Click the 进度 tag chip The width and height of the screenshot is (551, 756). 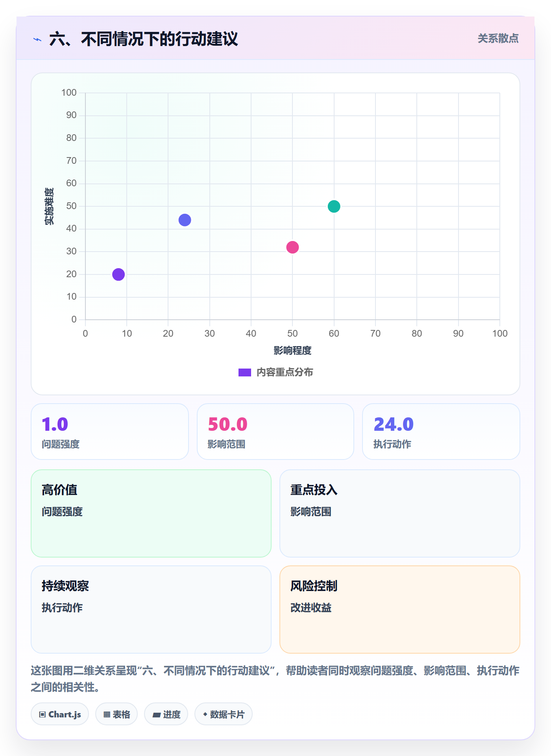coord(166,714)
